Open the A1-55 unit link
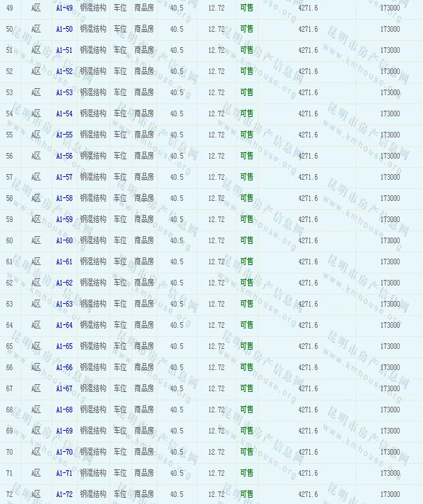This screenshot has width=423, height=504. click(64, 135)
